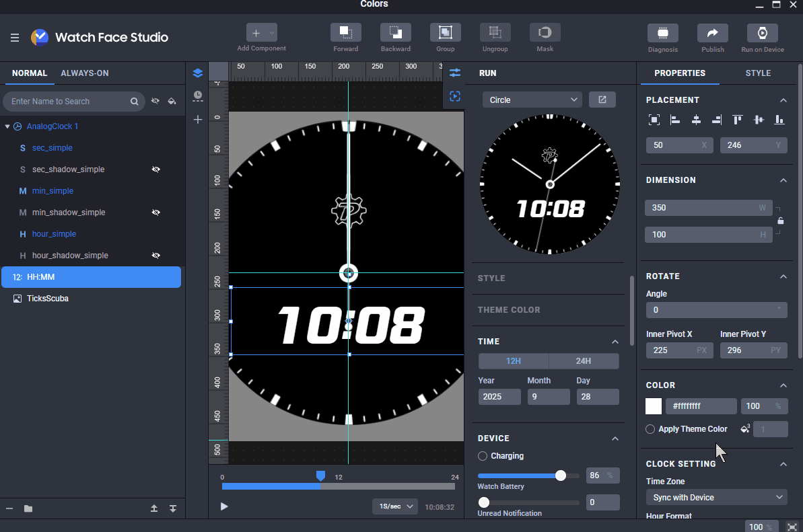Viewport: 803px width, 532px height.
Task: Pop out the run preview window
Action: [602, 100]
